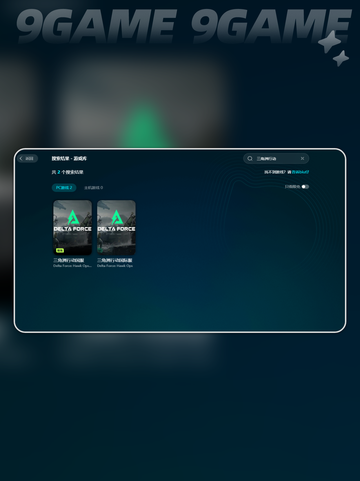The width and height of the screenshot is (360, 481).
Task: Click the small sparkle star icon
Action: coord(341,58)
